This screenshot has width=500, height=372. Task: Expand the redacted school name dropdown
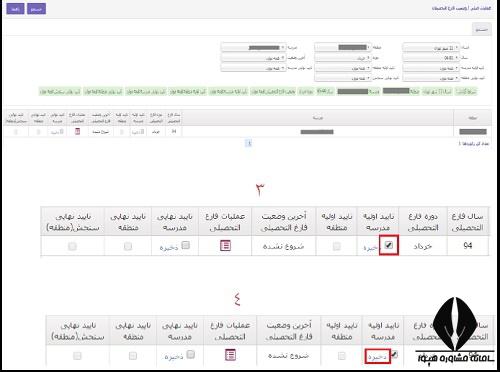[254, 48]
